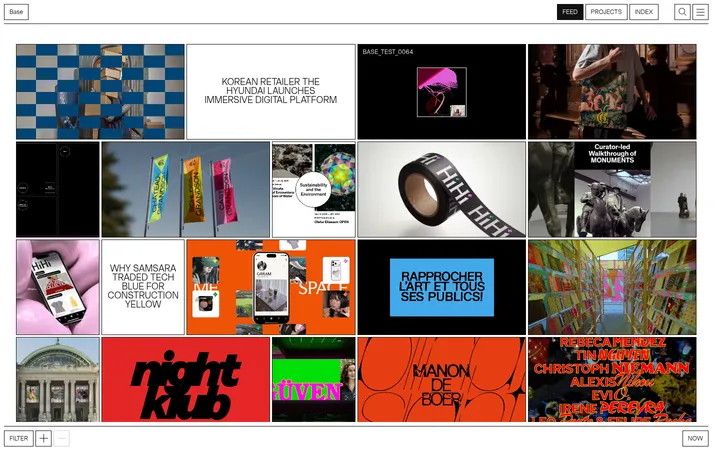Open Curator-led Walkthrough of Monuments tile

tap(612, 189)
